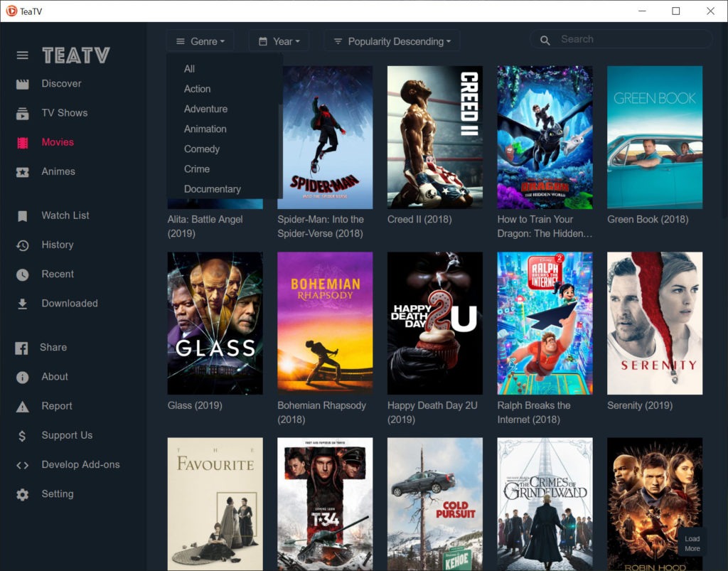Choose Comedy genre

pyautogui.click(x=201, y=149)
